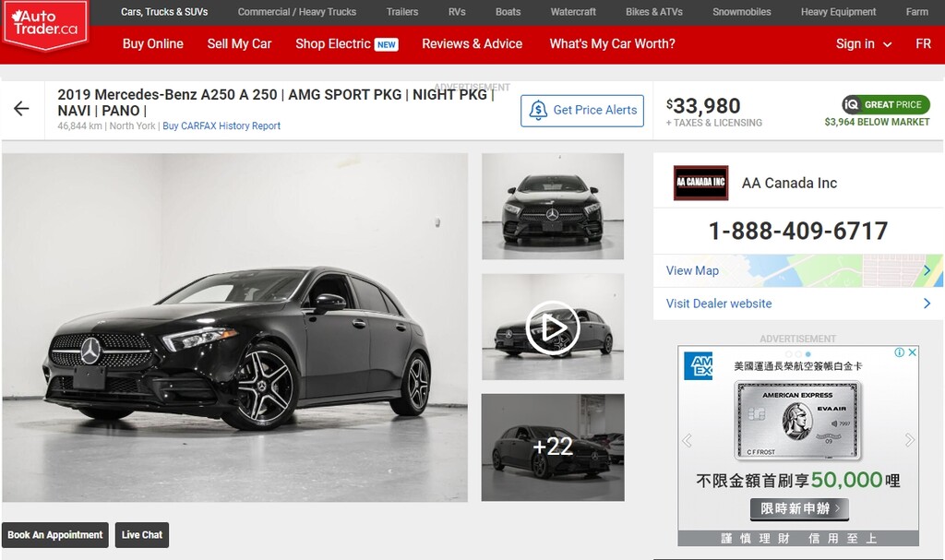Click What's My Car Worth?
The width and height of the screenshot is (945, 560).
pyautogui.click(x=613, y=44)
